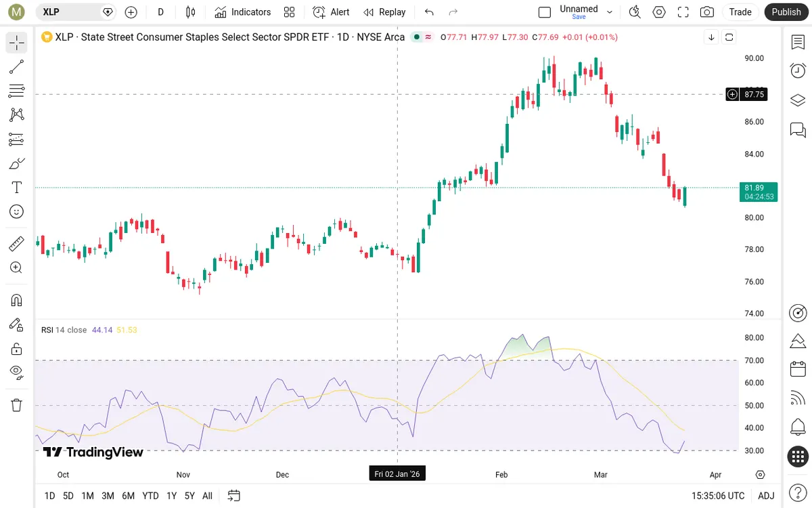Open the alerts clock panel
The height and width of the screenshot is (508, 812).
(x=798, y=70)
